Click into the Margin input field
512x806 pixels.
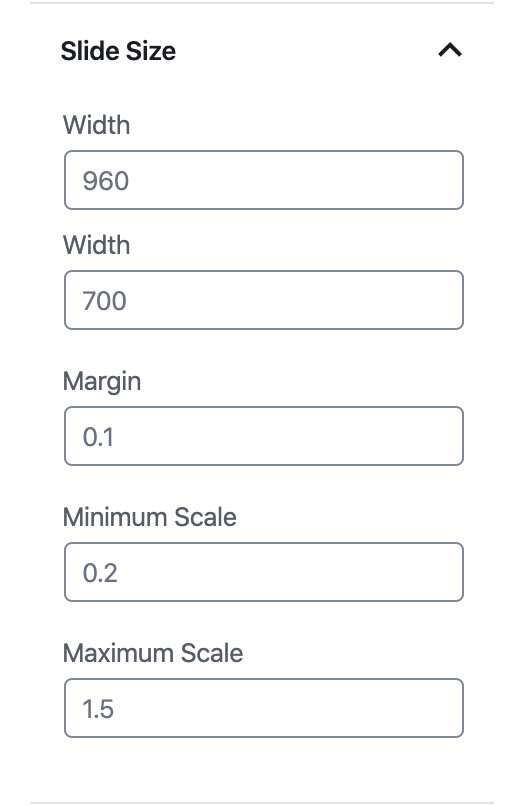[264, 436]
